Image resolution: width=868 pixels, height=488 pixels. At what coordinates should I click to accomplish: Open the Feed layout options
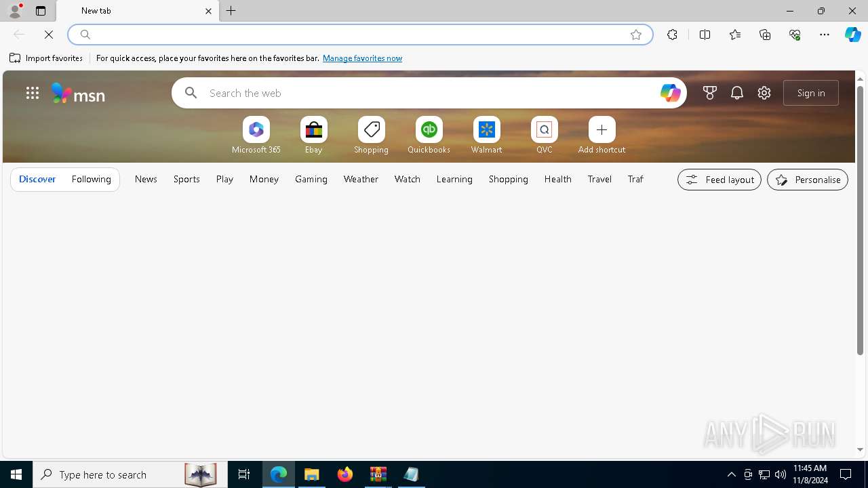pos(719,180)
